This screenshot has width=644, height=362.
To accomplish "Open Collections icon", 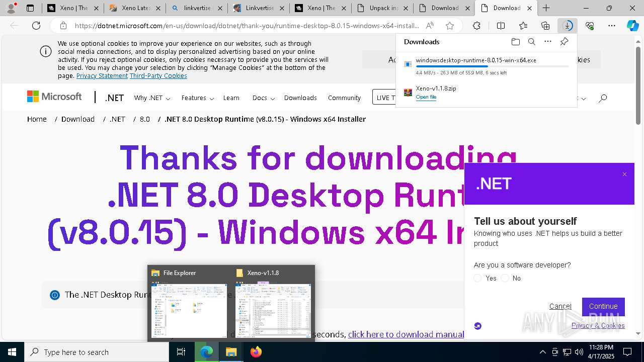I will pos(545,26).
